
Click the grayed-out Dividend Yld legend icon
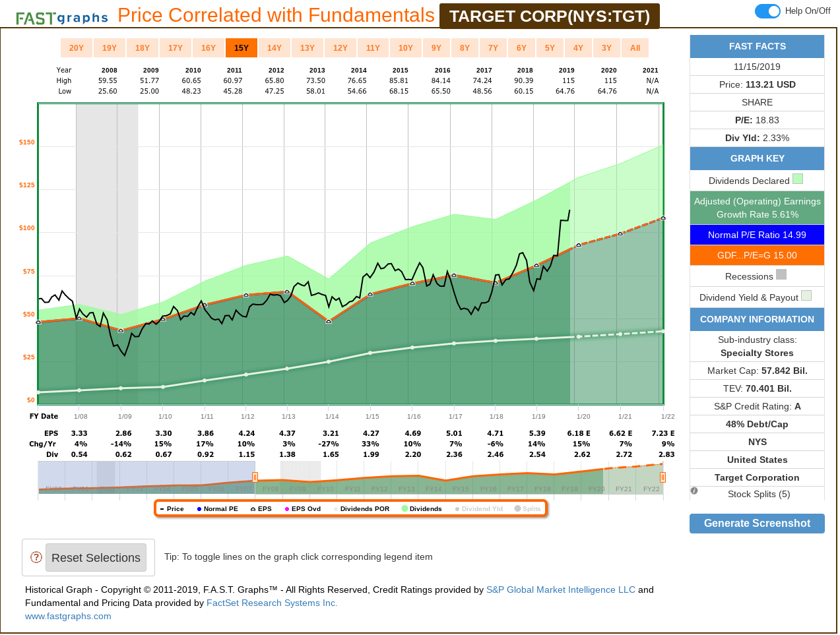click(x=457, y=508)
